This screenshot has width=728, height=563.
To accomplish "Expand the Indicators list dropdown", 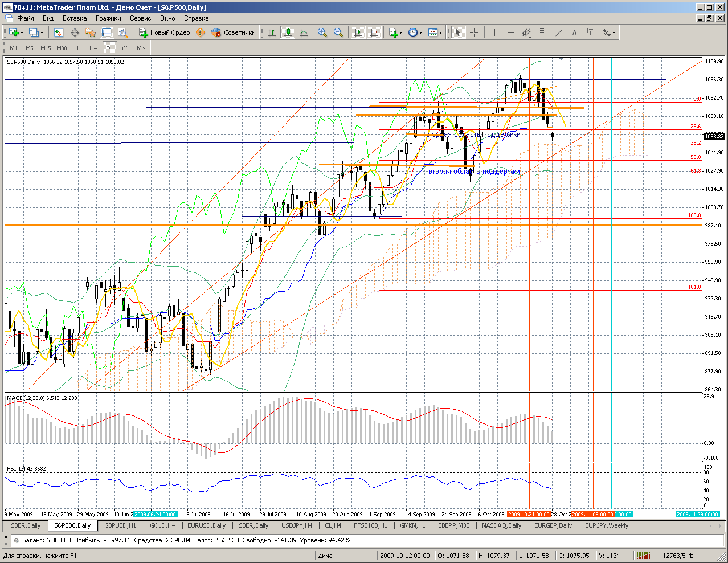I will click(x=395, y=32).
